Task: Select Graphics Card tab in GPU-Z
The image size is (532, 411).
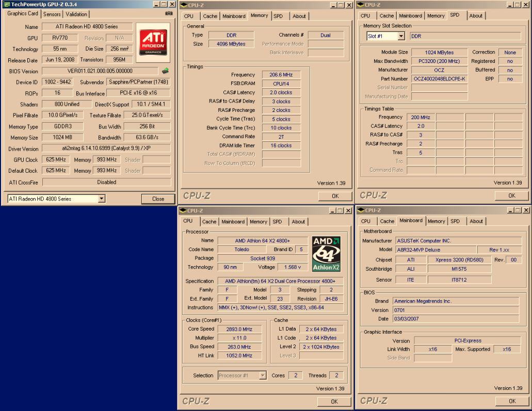Action: (23, 13)
